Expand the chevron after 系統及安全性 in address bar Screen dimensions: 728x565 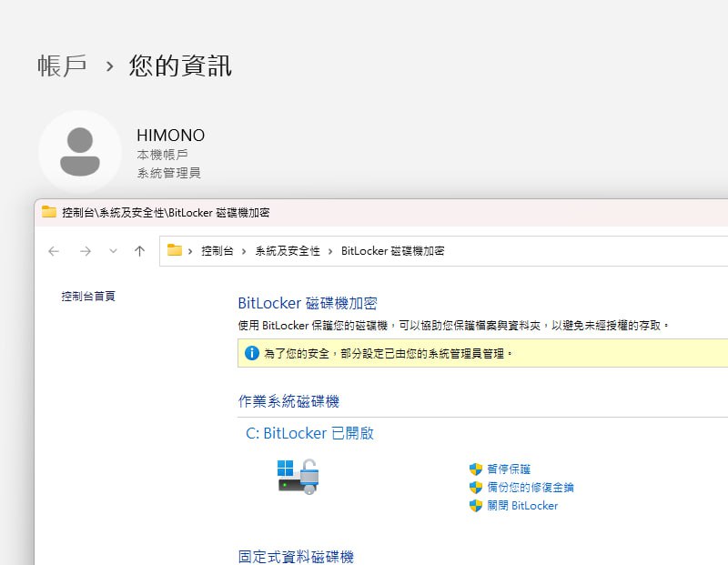[330, 251]
